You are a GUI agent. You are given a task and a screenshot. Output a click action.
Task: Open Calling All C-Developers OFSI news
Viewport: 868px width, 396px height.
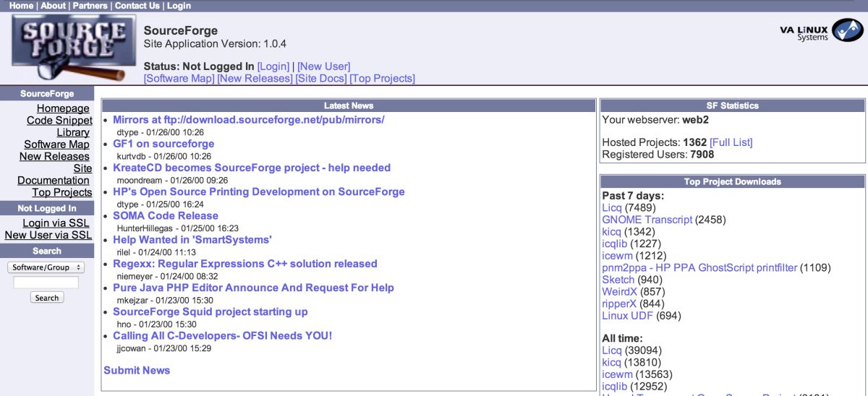tap(223, 335)
